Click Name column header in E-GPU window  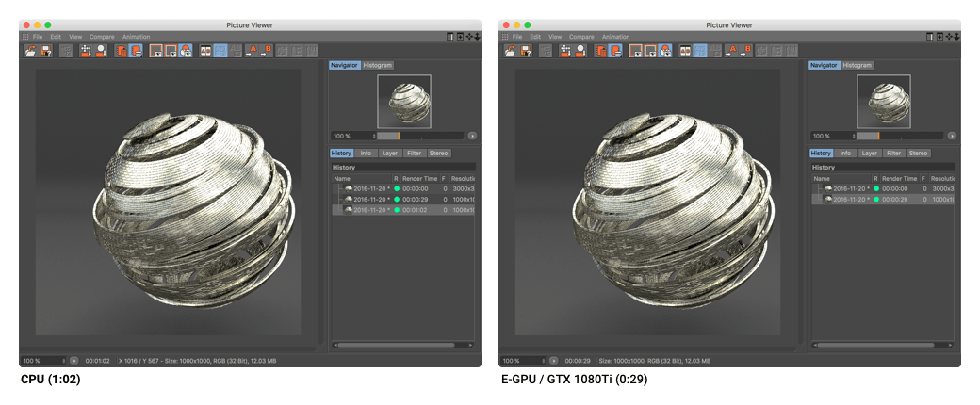[x=841, y=179]
